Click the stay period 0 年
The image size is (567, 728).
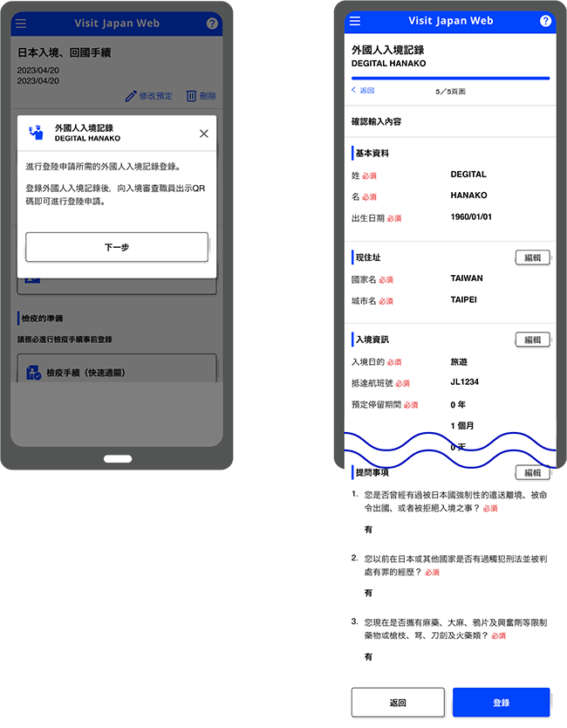coord(458,404)
